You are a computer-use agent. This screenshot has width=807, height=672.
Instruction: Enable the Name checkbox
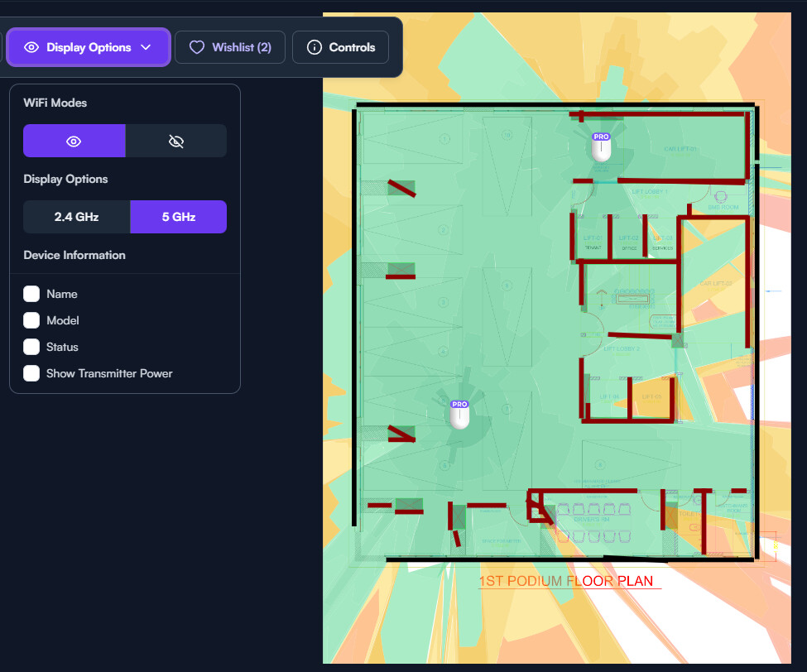coord(31,294)
